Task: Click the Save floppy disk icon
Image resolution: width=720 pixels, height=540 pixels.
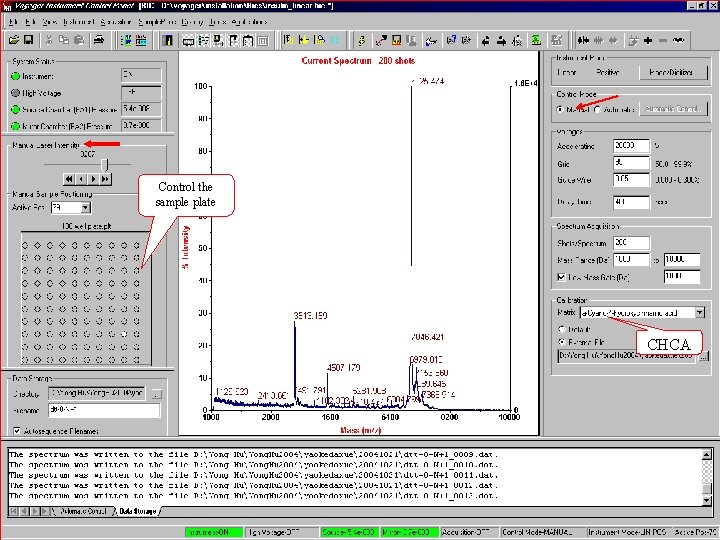Action: click(x=28, y=40)
